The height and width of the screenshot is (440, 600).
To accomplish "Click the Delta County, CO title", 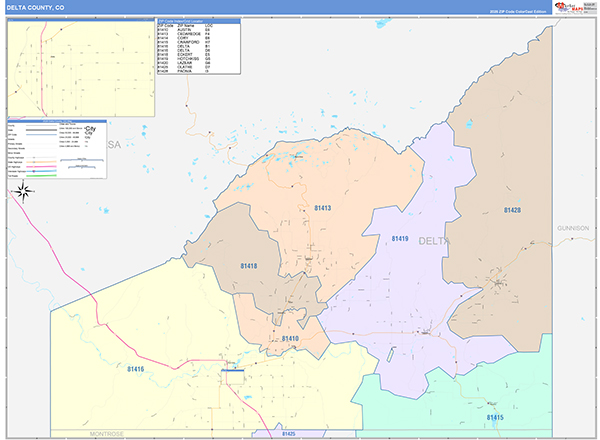I will (36, 7).
